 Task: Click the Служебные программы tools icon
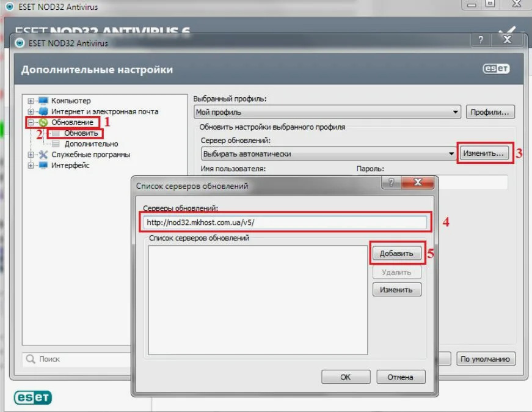tap(43, 155)
